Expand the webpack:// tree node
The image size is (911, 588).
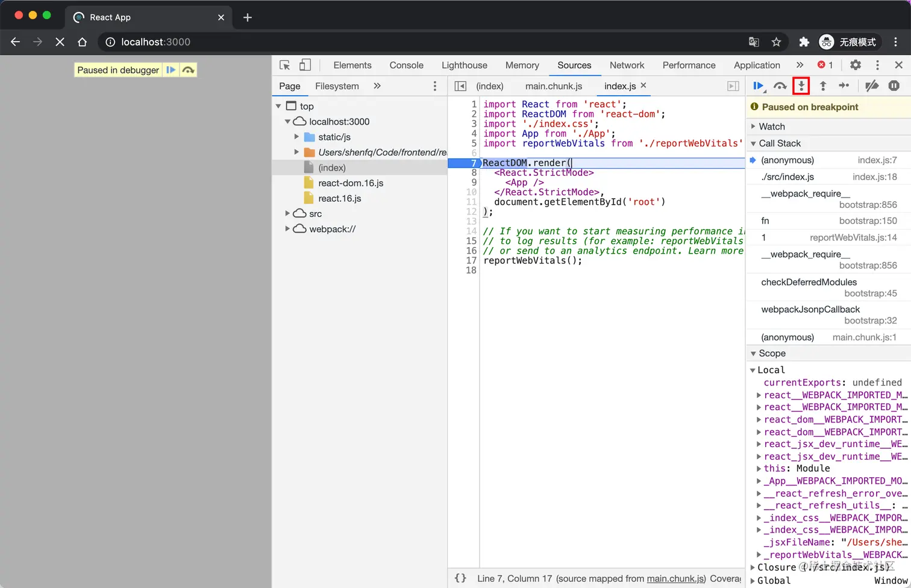[287, 229]
